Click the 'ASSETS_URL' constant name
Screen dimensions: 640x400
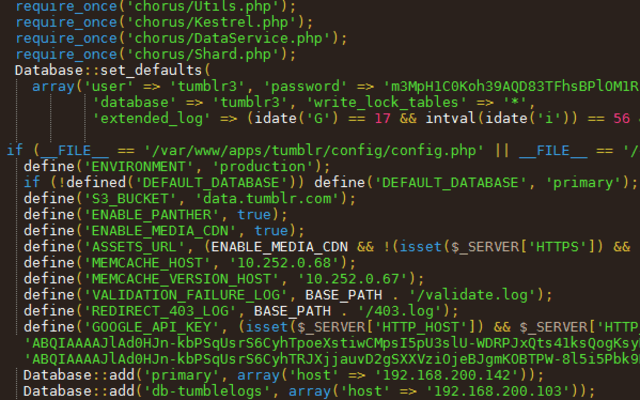(x=134, y=247)
